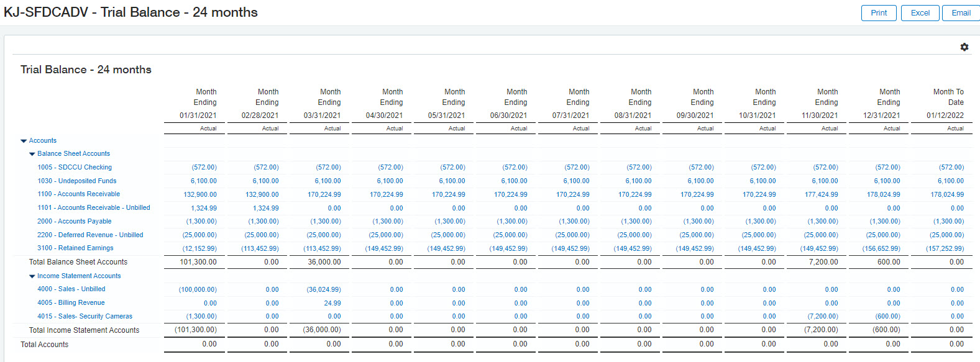The image size is (980, 362).
Task: Collapse the Balance Sheet Accounts group
Action: tap(32, 154)
